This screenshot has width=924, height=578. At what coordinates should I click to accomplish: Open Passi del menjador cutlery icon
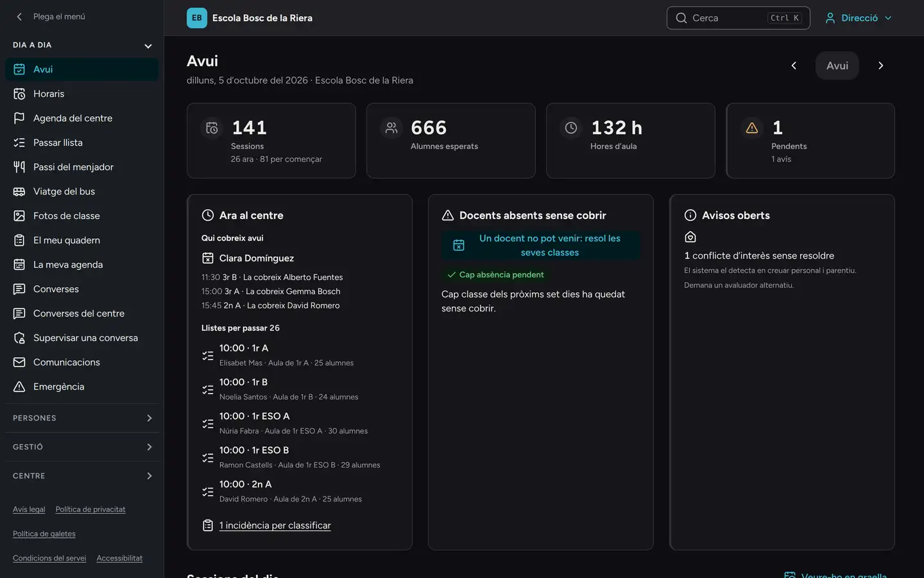pos(19,167)
